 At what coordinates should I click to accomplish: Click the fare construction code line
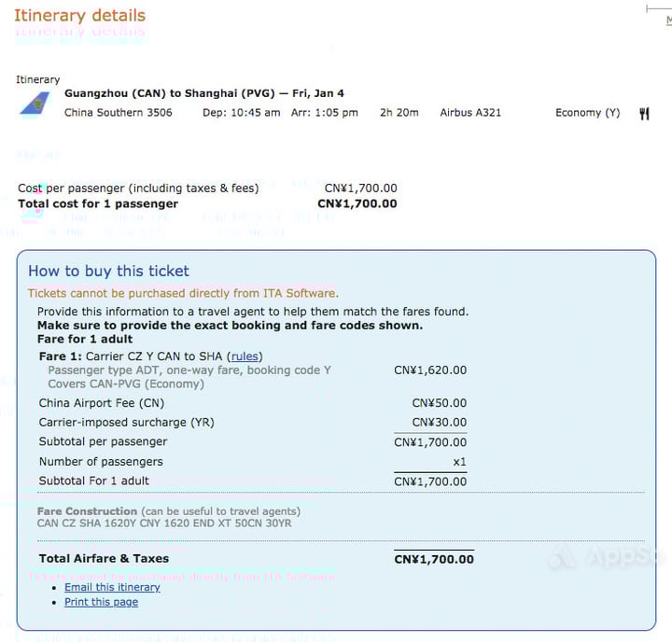pos(164,523)
